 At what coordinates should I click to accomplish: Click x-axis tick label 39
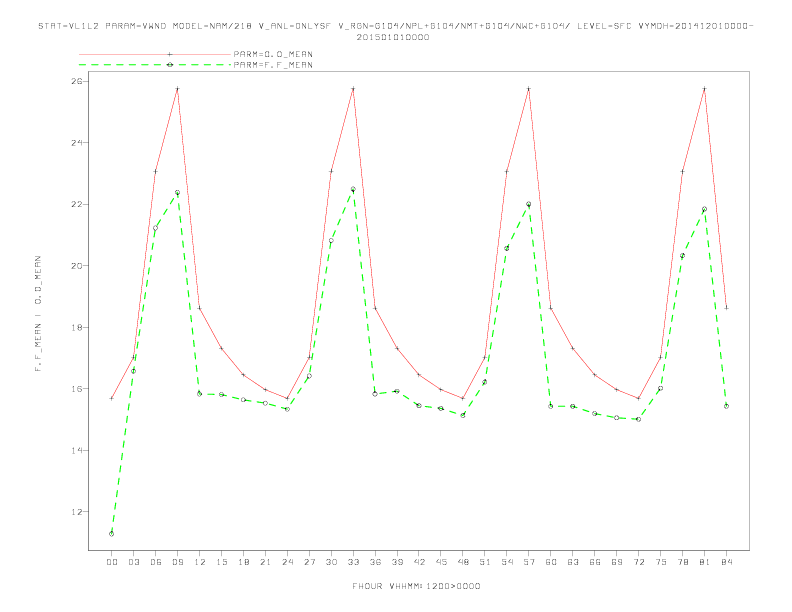point(397,562)
